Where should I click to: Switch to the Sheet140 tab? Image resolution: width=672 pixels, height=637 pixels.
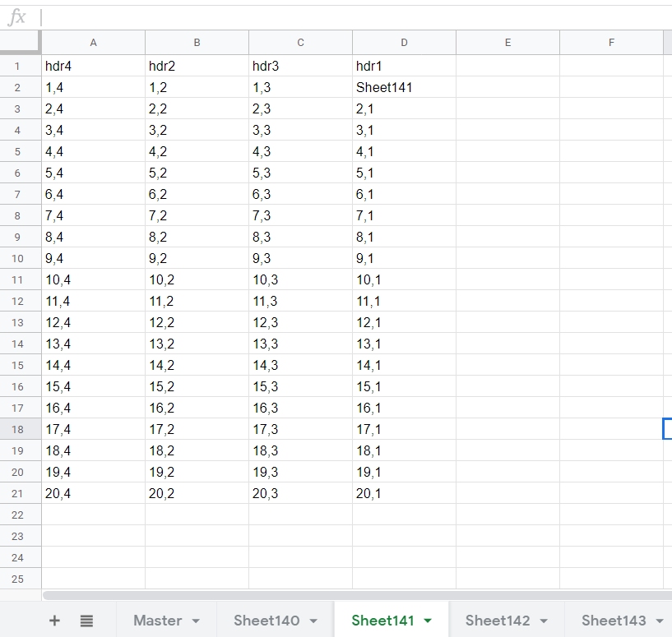(x=266, y=621)
